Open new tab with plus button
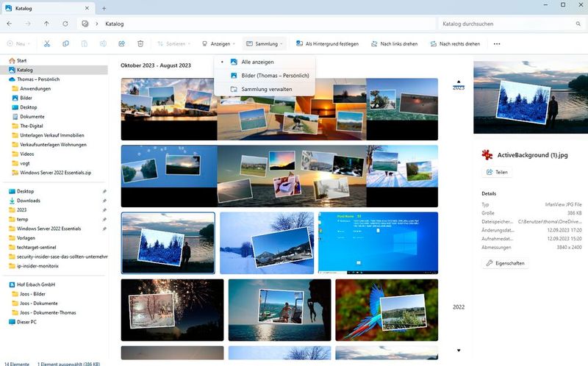Screen dimensions: 588x366 click(x=104, y=8)
